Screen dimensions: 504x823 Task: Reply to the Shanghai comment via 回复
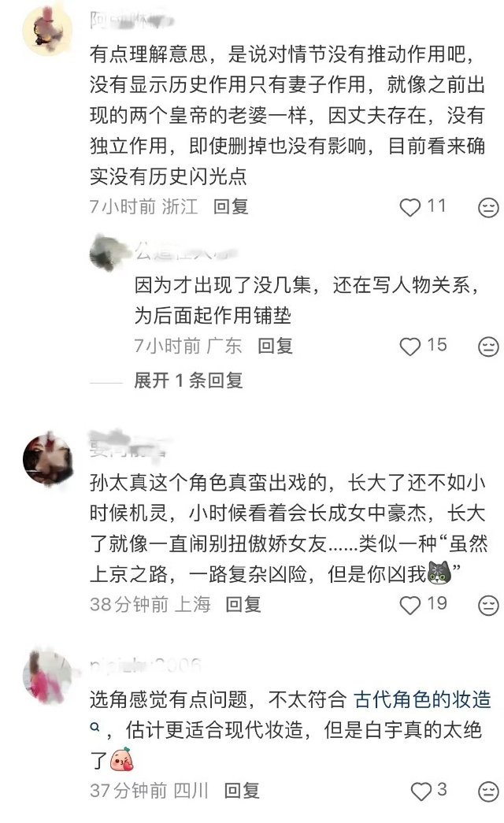click(243, 605)
